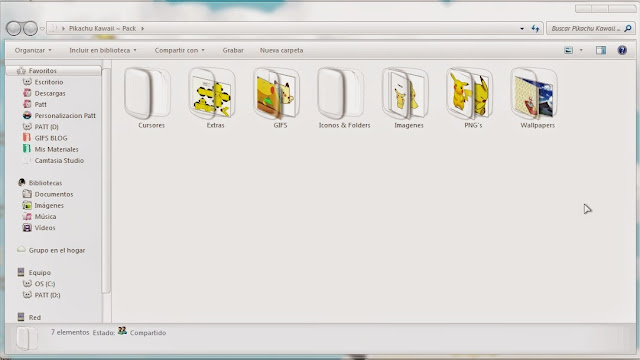Click the folder icon in address bar
Image resolution: width=640 pixels, height=360 pixels.
(52, 29)
